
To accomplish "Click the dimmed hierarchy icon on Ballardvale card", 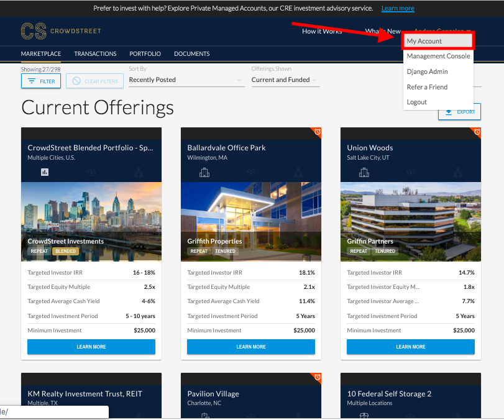I will [x=298, y=173].
